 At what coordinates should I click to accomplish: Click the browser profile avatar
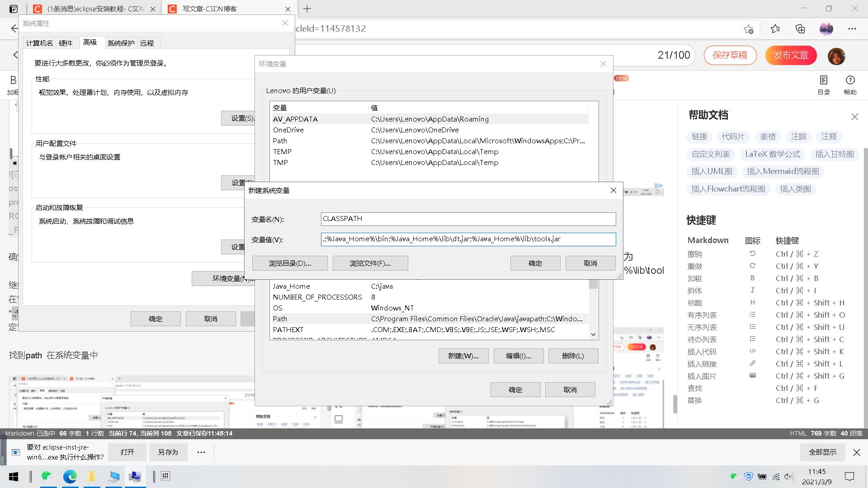click(826, 28)
